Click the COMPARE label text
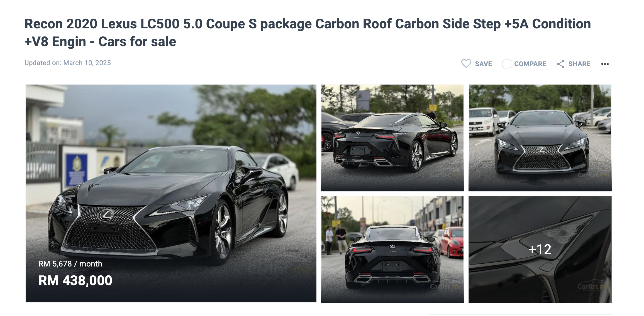This screenshot has height=316, width=644. point(530,64)
